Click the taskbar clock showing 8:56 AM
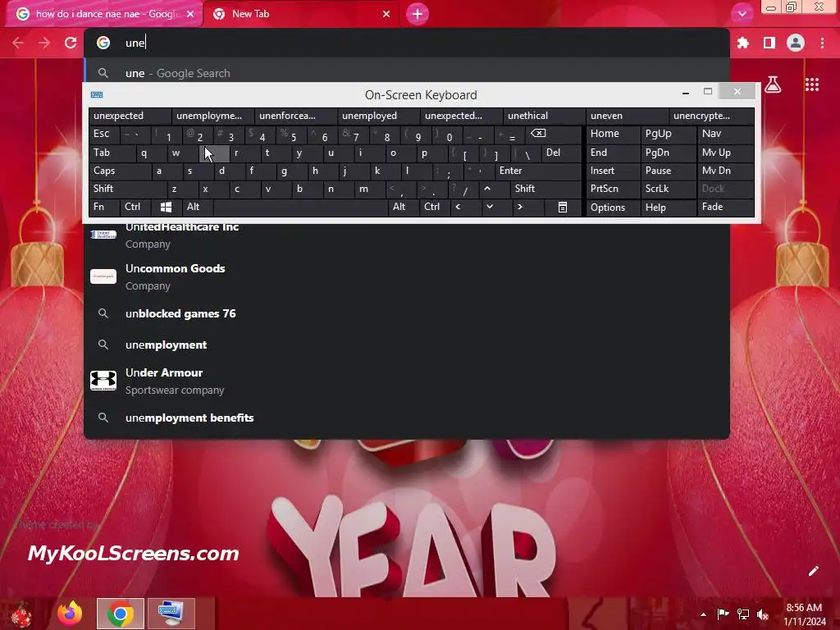This screenshot has height=630, width=840. click(x=804, y=614)
